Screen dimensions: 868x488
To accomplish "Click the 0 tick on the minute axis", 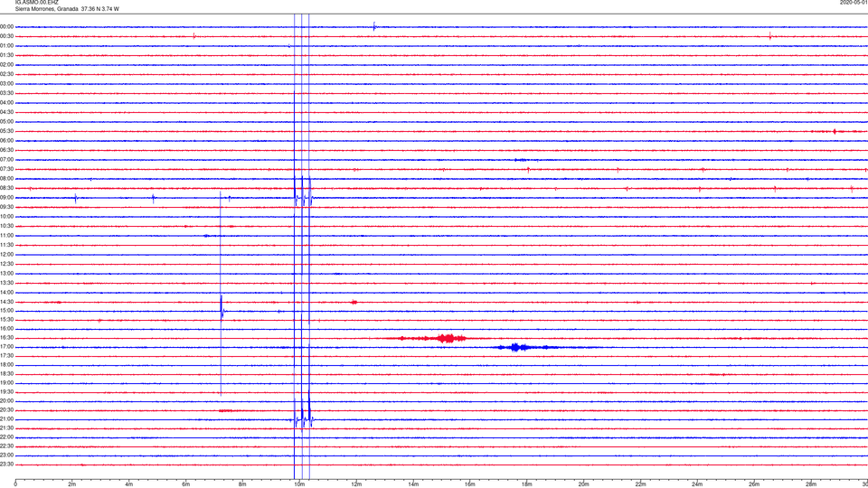I will [15, 484].
